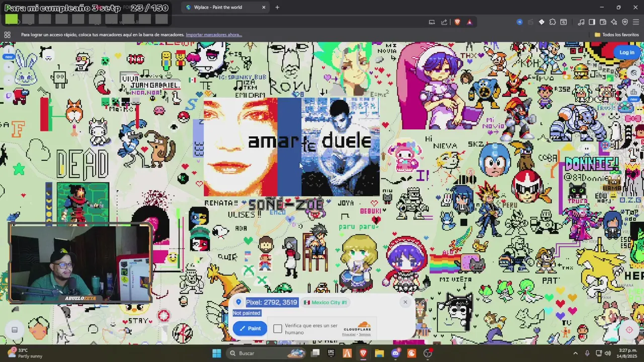This screenshot has width=644, height=362.
Task: Open the Brave VPN shield icon
Action: pyautogui.click(x=625, y=22)
